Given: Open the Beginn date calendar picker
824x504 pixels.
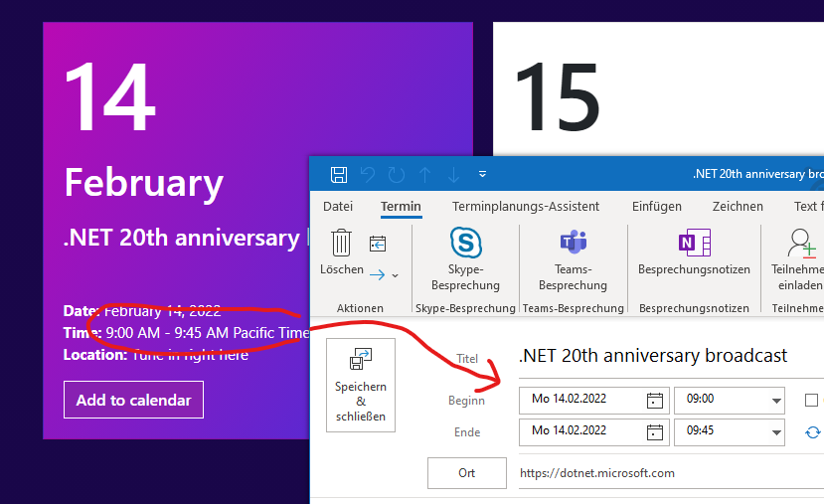Looking at the screenshot, I should point(655,401).
